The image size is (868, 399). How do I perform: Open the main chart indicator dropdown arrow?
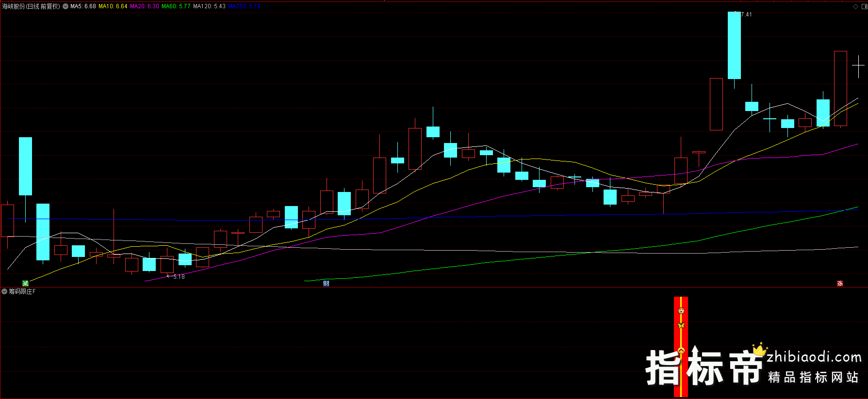(66, 6)
